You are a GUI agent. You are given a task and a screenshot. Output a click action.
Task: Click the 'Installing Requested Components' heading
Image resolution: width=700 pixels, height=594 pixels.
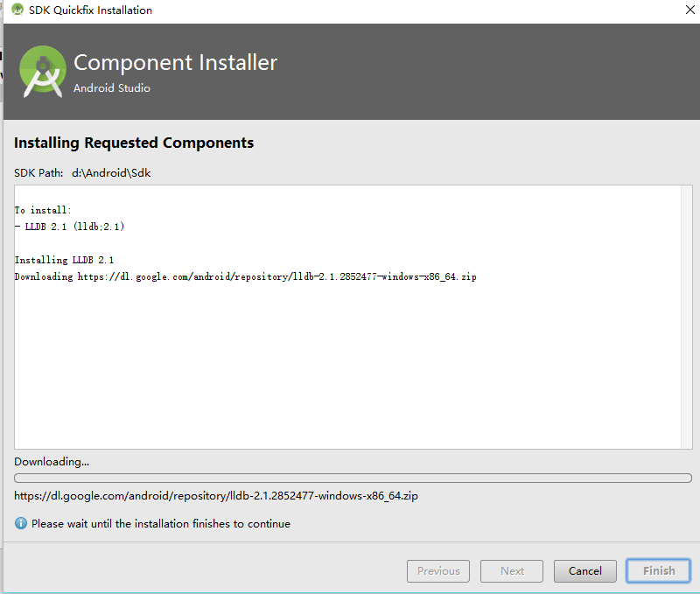point(134,143)
